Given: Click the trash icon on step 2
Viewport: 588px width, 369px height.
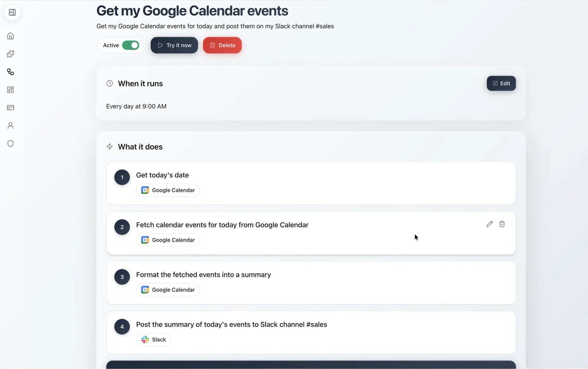Looking at the screenshot, I should click(x=502, y=224).
